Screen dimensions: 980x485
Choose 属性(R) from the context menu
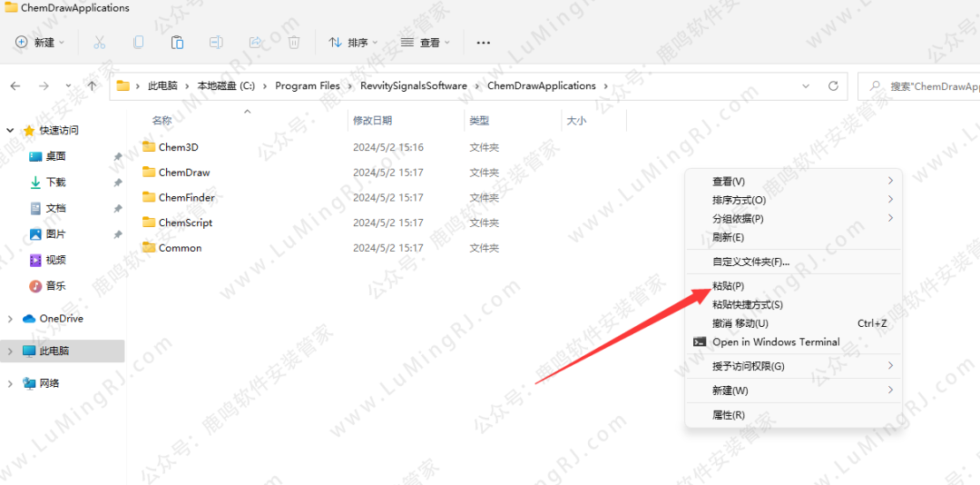[x=729, y=415]
